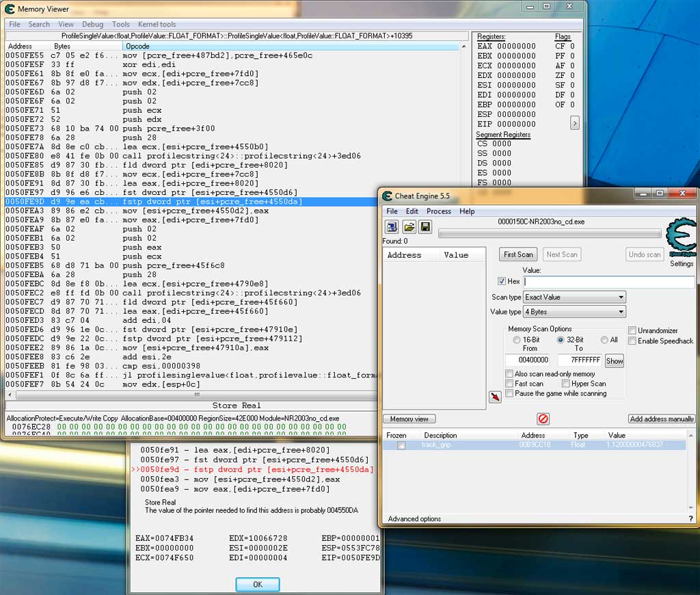Select highlighted row 0050FE9D fstp dword ptr
The width and height of the screenshot is (700, 595).
(x=191, y=202)
